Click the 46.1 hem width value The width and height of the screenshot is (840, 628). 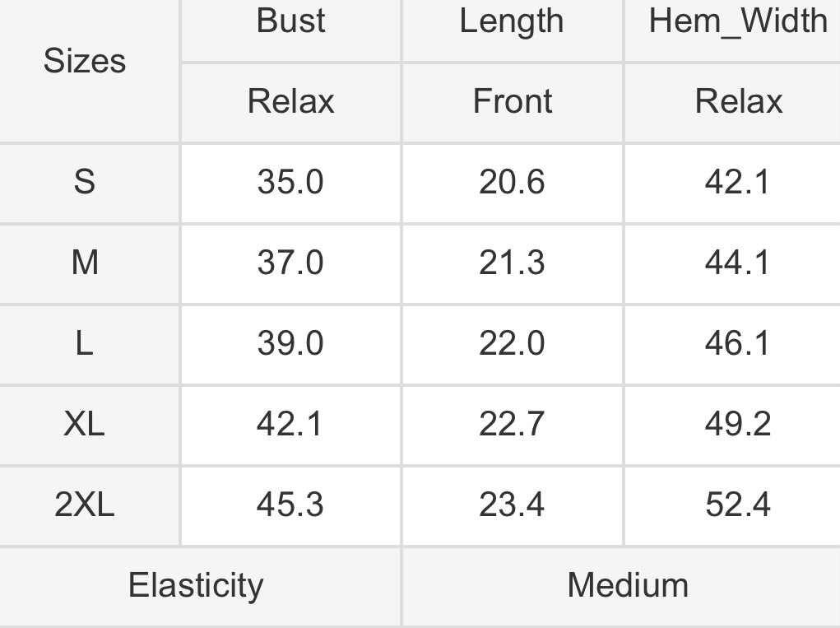738,343
